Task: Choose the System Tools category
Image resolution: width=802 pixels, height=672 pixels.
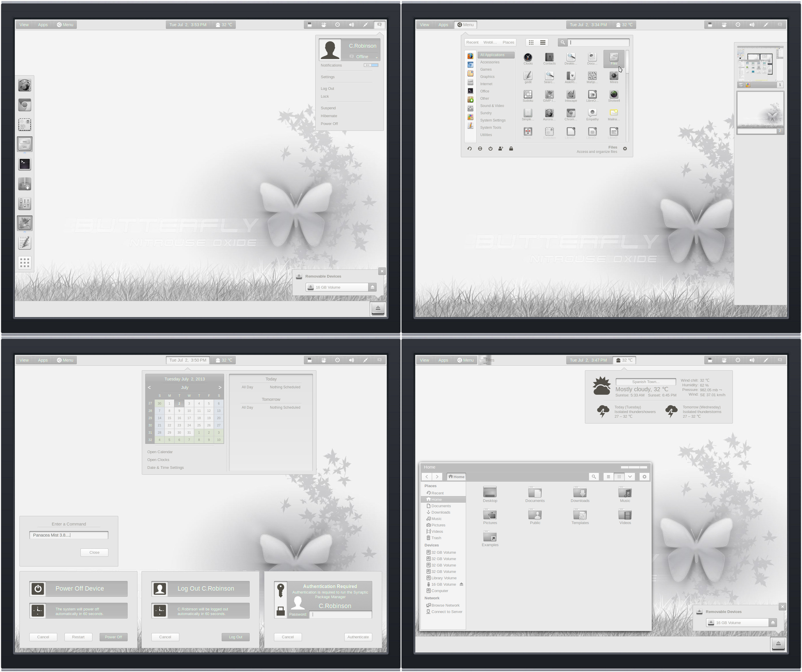Action: click(490, 128)
